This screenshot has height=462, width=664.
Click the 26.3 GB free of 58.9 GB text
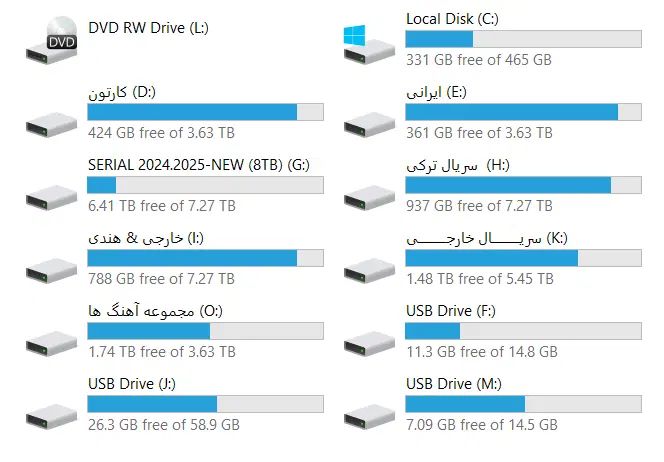164,425
